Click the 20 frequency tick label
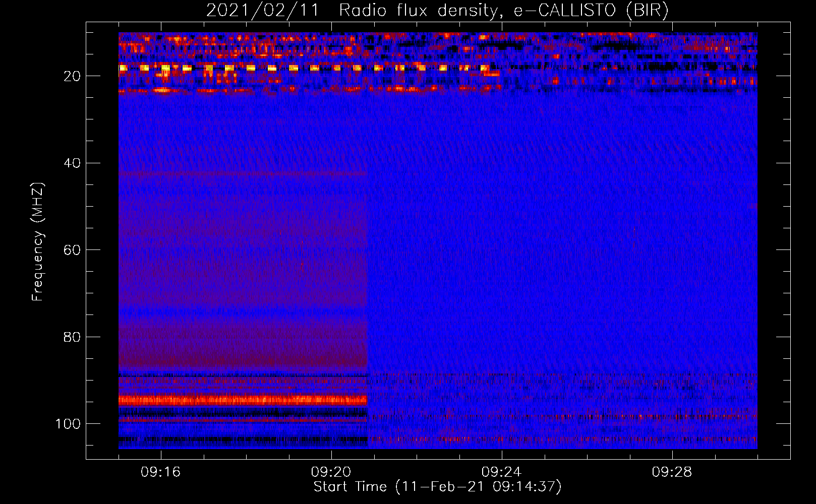This screenshot has width=816, height=504. [73, 76]
